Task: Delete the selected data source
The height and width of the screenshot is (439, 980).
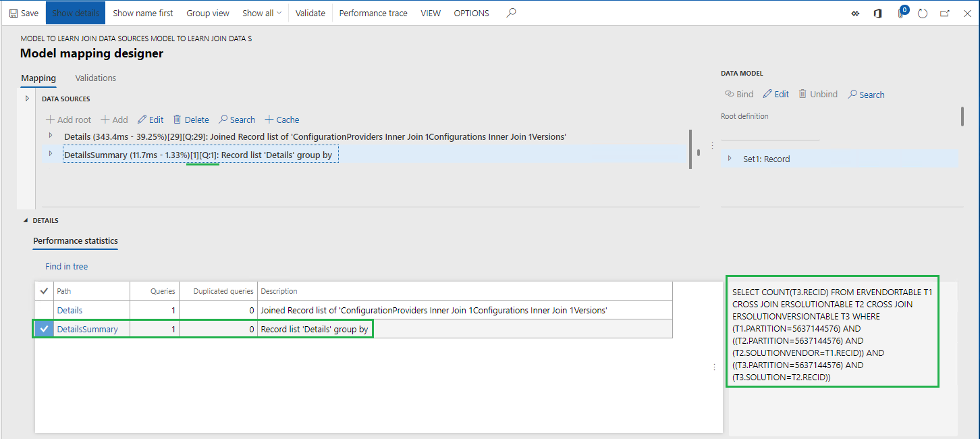Action: coord(191,120)
